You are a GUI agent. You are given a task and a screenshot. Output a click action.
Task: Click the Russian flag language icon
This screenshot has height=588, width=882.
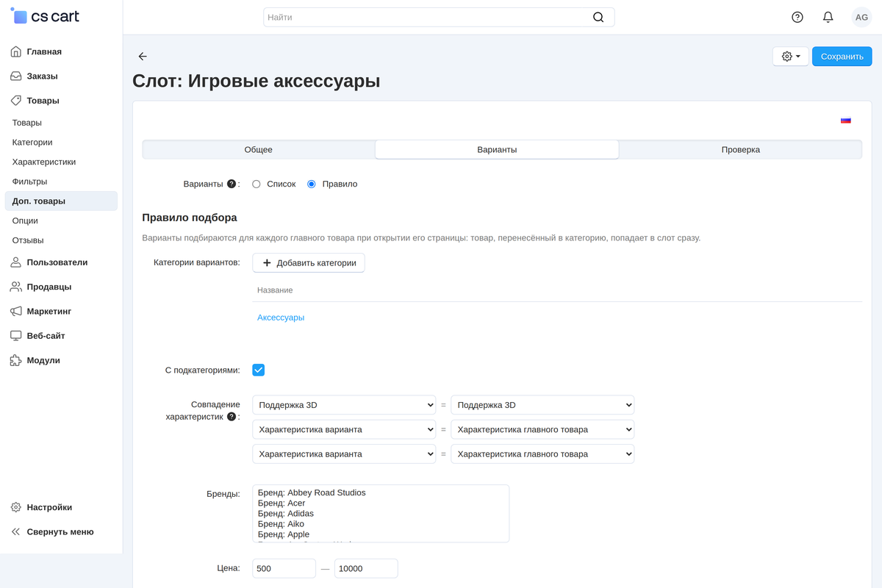tap(846, 121)
